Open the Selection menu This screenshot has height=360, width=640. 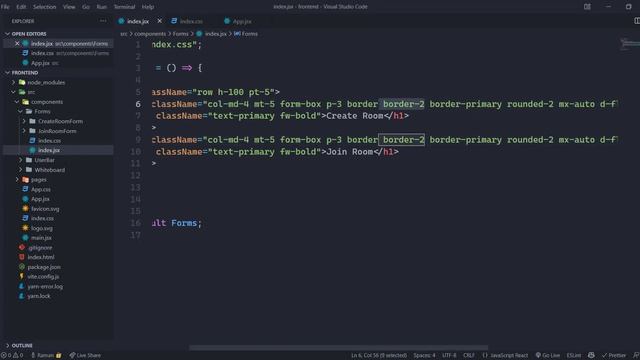[x=44, y=7]
